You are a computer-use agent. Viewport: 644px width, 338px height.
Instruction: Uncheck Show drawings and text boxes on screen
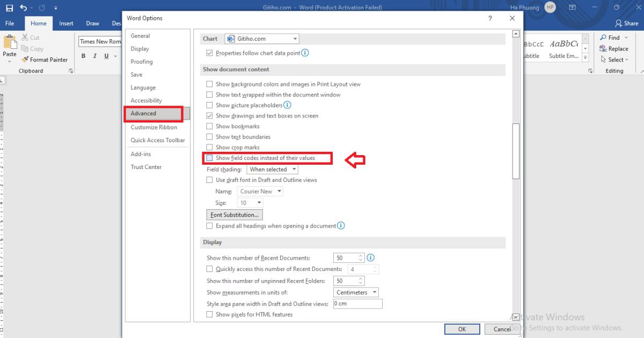(210, 116)
